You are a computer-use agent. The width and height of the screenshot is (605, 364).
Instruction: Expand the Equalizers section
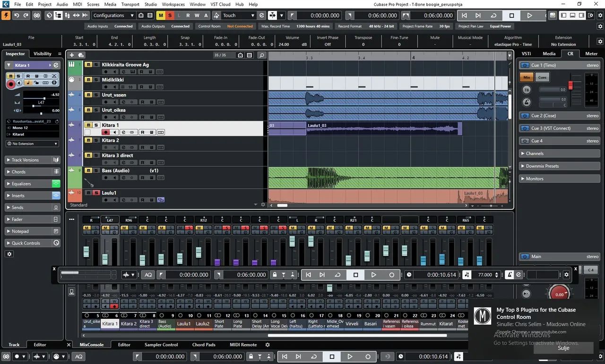(32, 183)
